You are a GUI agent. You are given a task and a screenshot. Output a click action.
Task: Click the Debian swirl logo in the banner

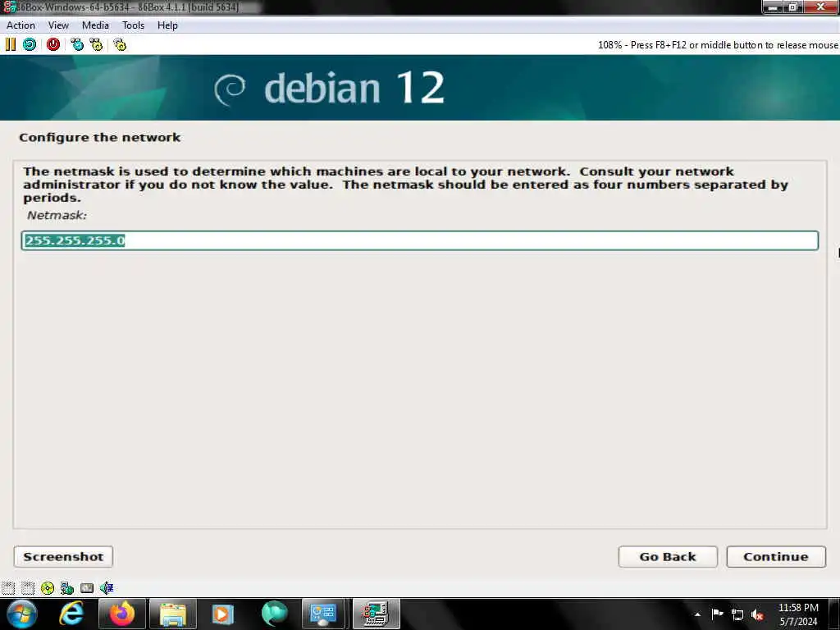(230, 89)
